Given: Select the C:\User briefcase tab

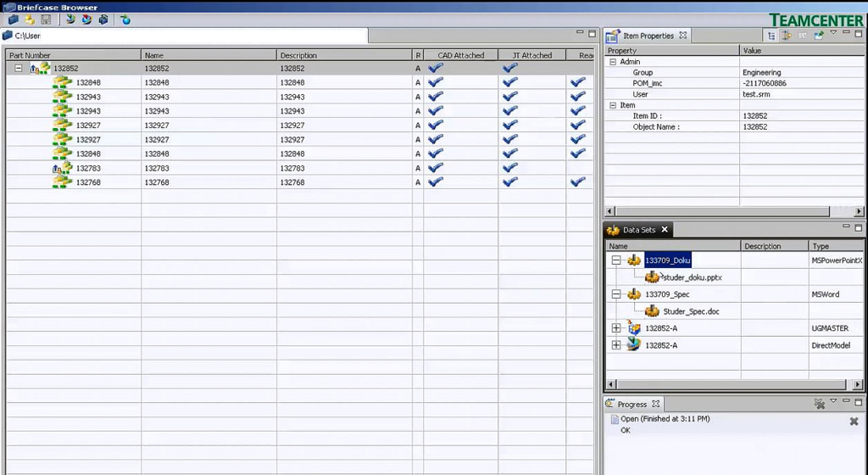Looking at the screenshot, I should 185,36.
